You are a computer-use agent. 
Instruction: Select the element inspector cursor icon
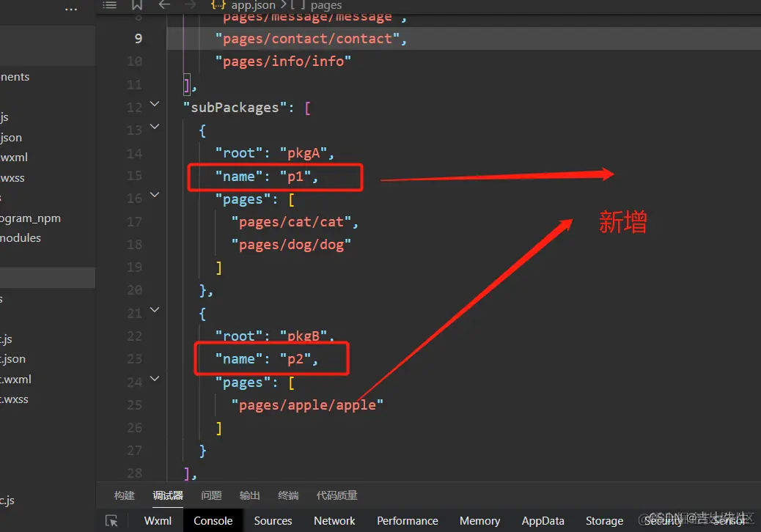(x=111, y=521)
